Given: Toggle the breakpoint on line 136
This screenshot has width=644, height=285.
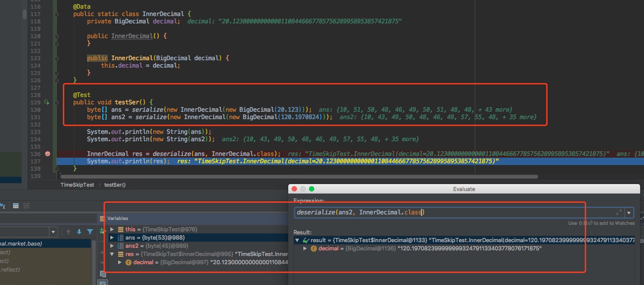Looking at the screenshot, I should (48, 154).
